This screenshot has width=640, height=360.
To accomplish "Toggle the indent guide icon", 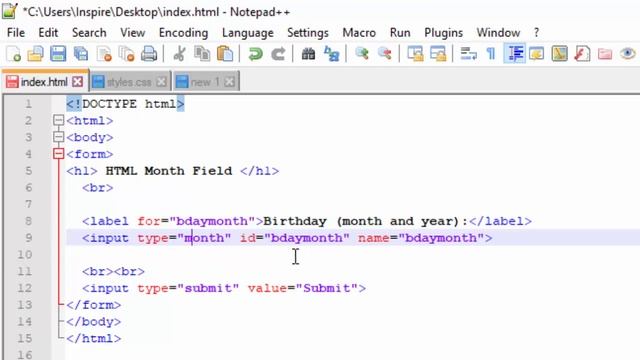I will point(514,54).
